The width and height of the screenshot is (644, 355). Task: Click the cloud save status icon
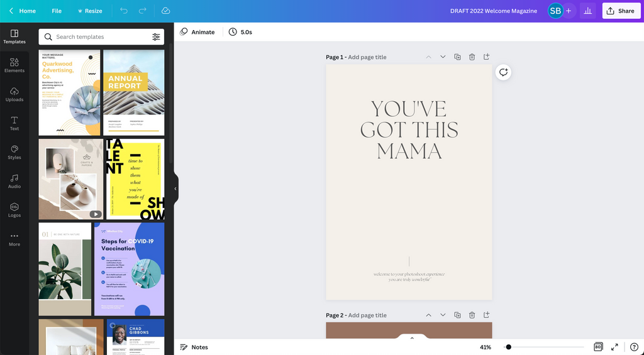pos(165,11)
